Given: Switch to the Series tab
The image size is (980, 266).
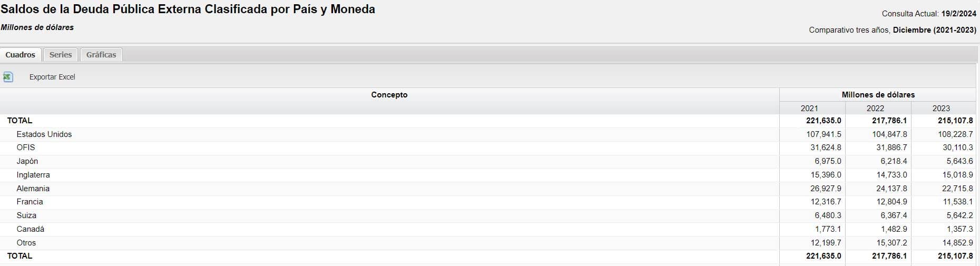Looking at the screenshot, I should [x=61, y=55].
